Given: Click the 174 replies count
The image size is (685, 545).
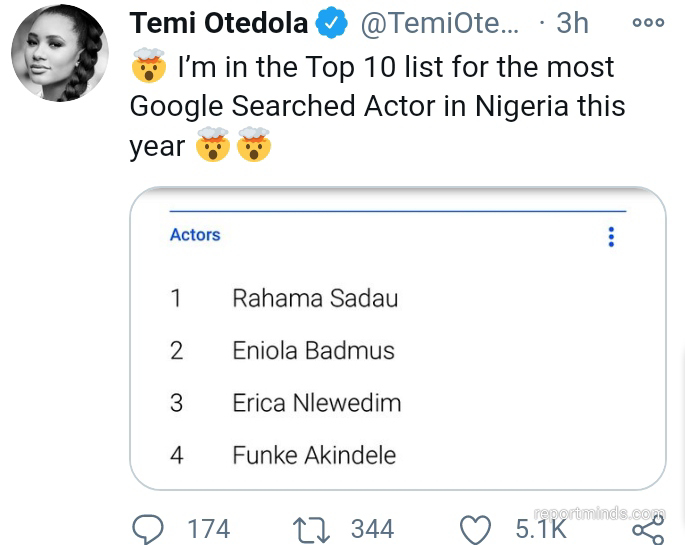Looking at the screenshot, I should [208, 528].
